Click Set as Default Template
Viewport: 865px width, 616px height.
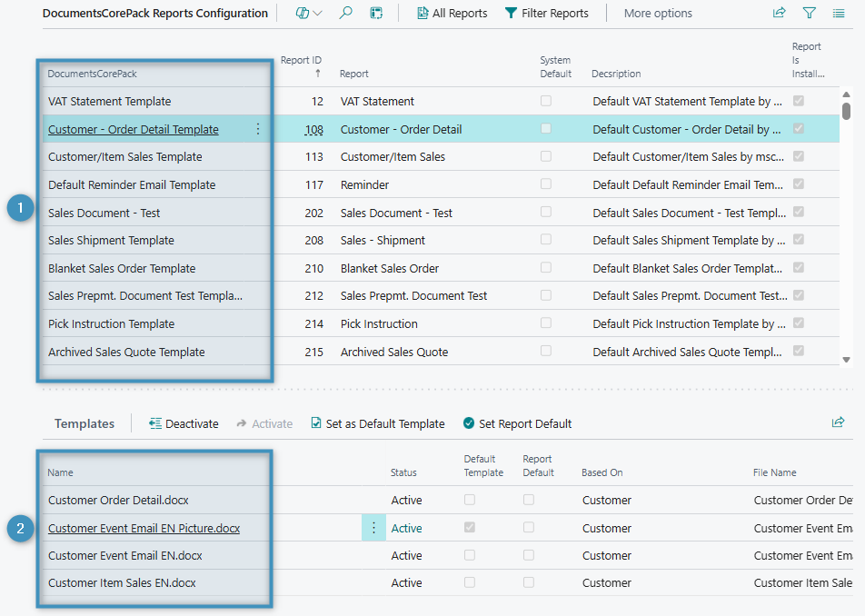point(378,423)
